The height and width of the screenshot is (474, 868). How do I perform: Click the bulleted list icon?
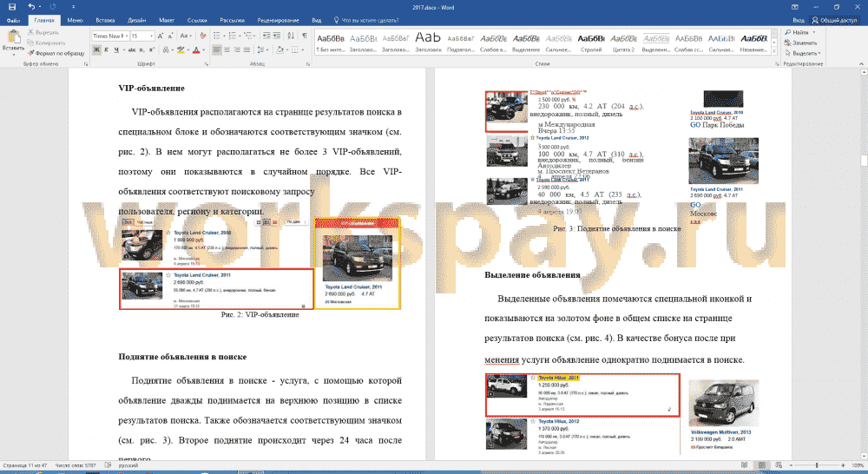coord(216,36)
